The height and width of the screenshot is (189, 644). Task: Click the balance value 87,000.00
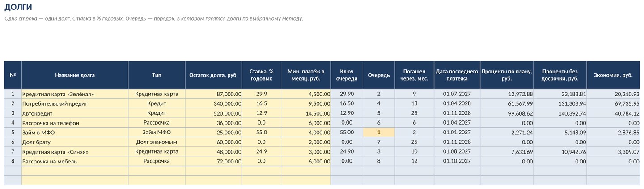pyautogui.click(x=214, y=94)
